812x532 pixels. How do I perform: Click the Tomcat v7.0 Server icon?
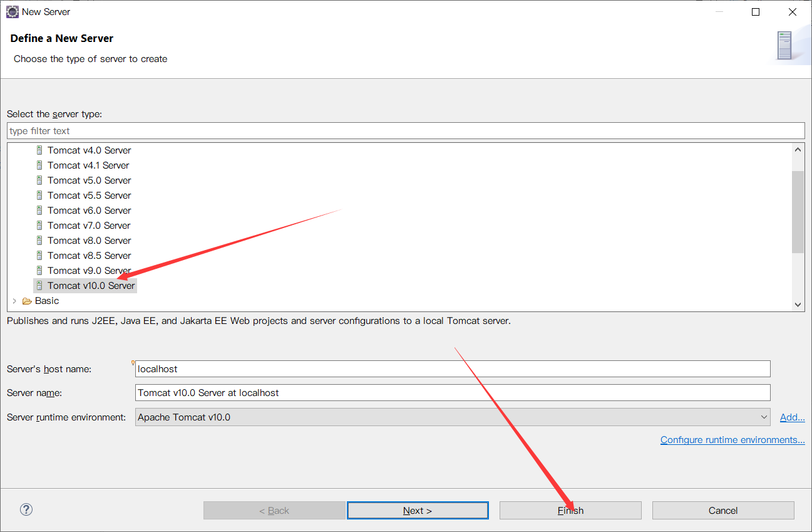tap(39, 226)
